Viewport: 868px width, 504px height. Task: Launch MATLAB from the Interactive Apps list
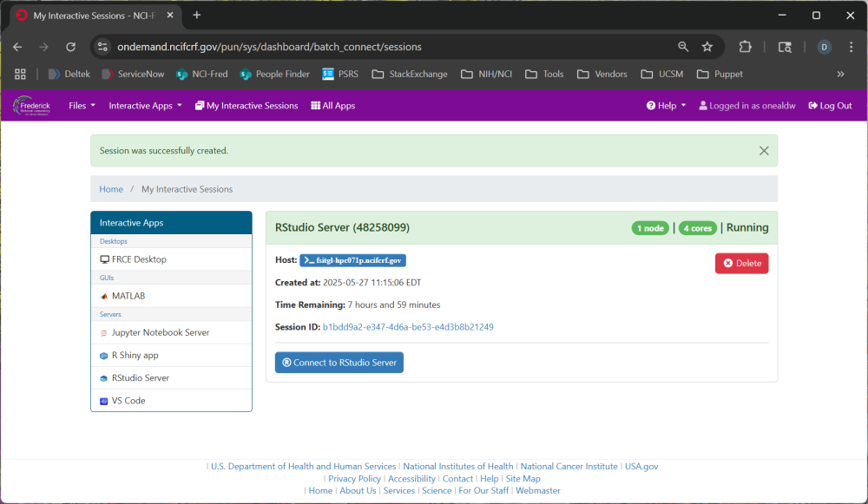pos(128,296)
